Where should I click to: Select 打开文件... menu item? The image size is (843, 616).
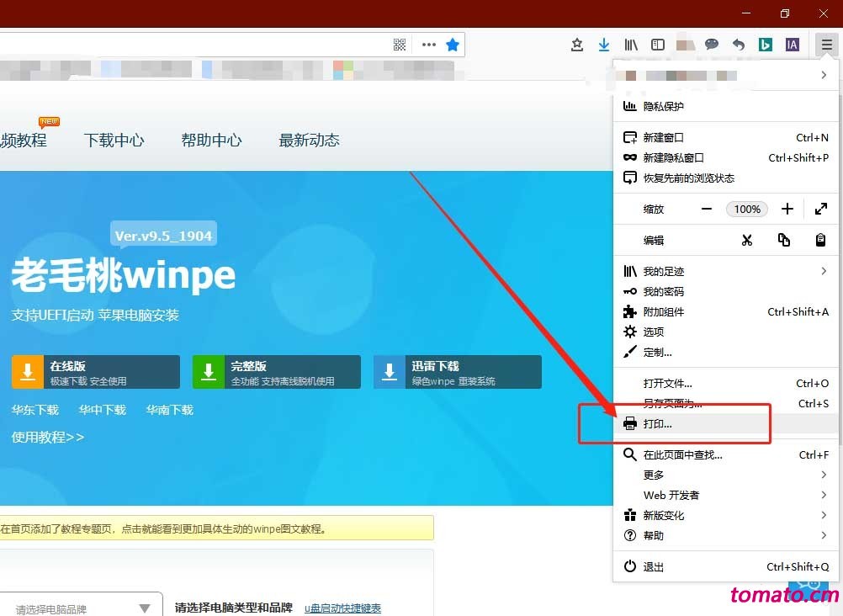724,384
